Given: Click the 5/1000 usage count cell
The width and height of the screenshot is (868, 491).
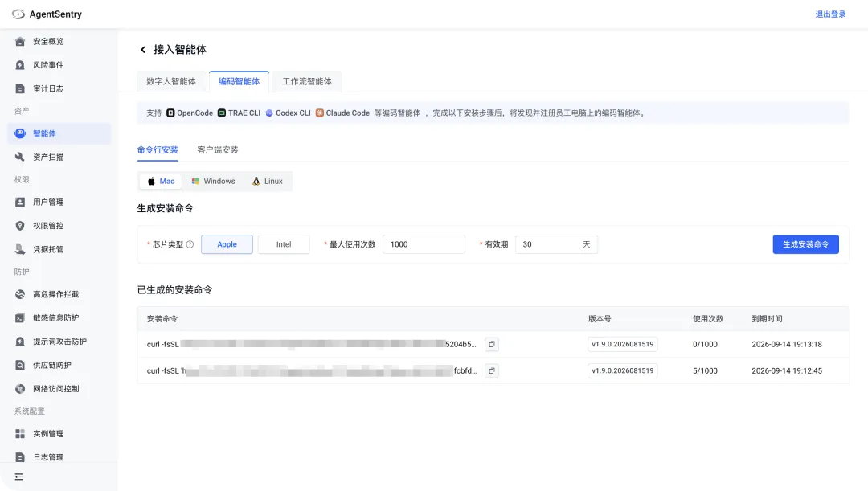Looking at the screenshot, I should point(705,371).
